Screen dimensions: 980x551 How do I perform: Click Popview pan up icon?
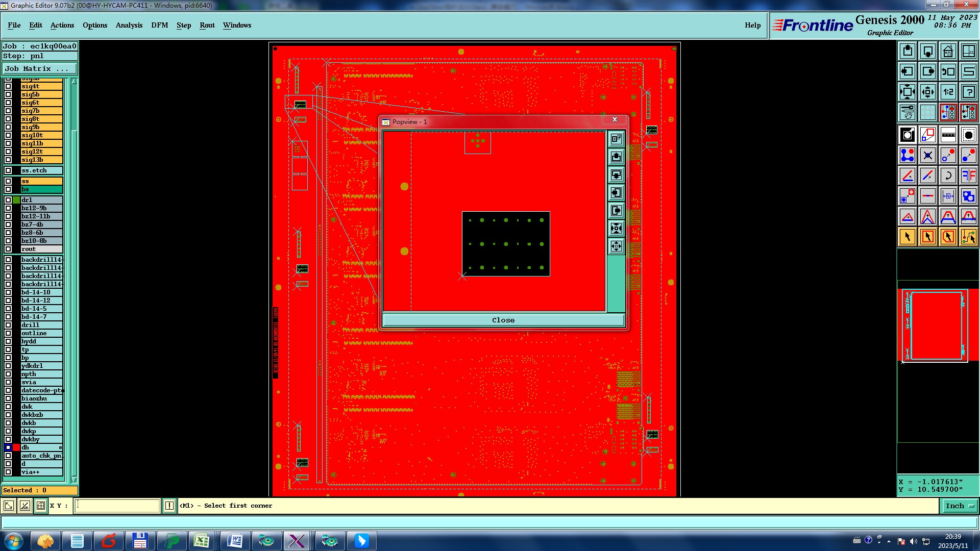tap(617, 157)
